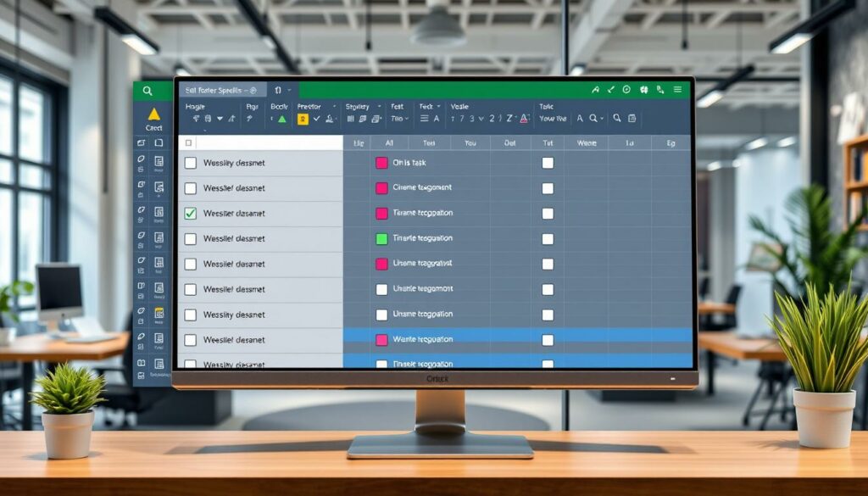Viewport: 868px width, 496px height.
Task: Click the find magnifier icon beside the calendar icon
Action: (x=617, y=118)
